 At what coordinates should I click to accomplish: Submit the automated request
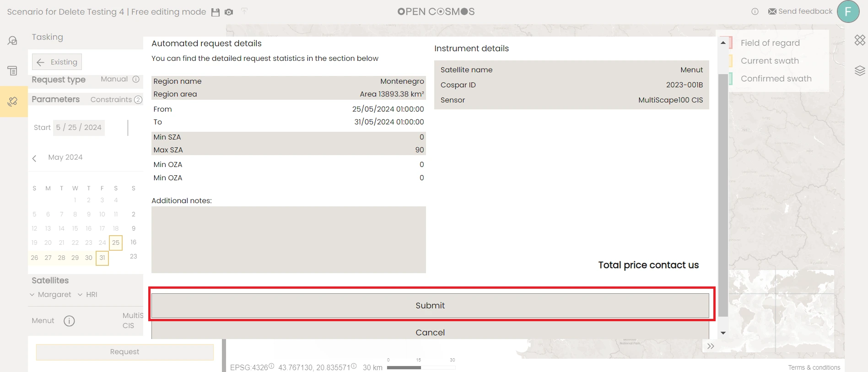430,305
